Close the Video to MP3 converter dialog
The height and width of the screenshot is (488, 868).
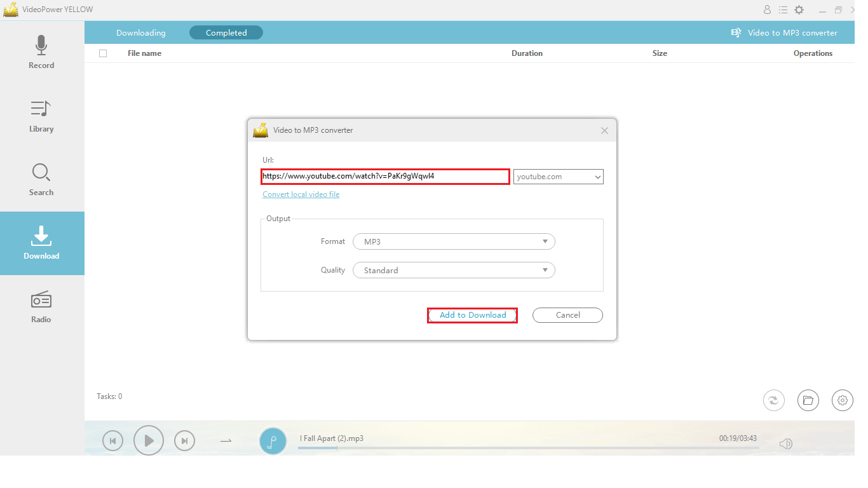(604, 130)
